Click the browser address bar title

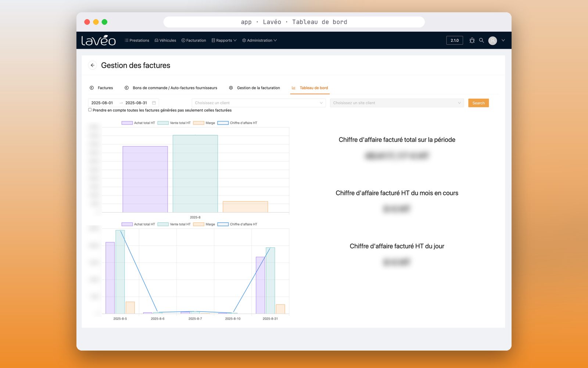294,22
